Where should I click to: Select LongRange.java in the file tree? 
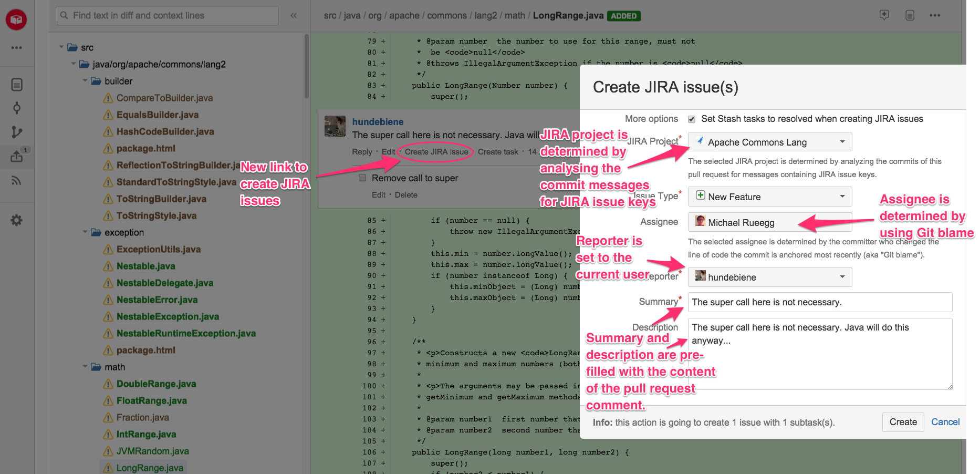[x=150, y=468]
